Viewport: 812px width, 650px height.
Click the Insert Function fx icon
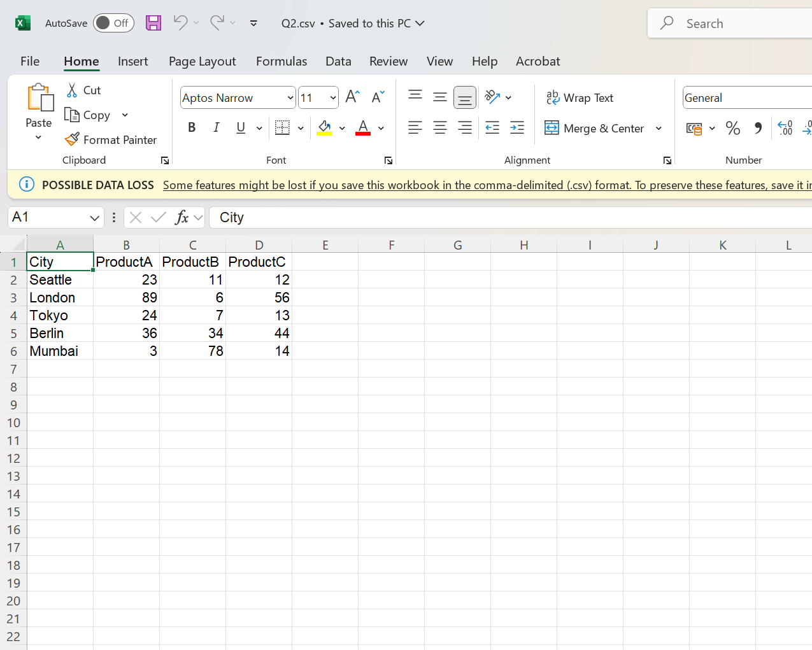[182, 217]
